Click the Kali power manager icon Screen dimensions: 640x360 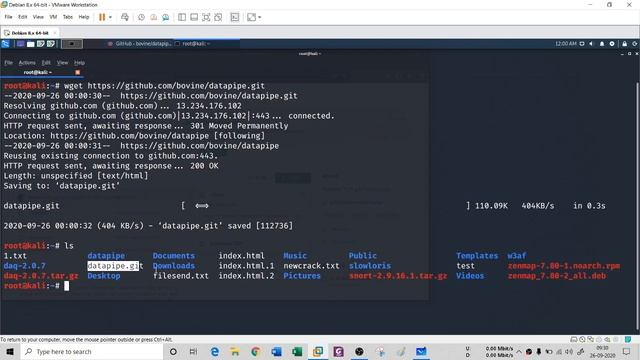click(x=612, y=44)
